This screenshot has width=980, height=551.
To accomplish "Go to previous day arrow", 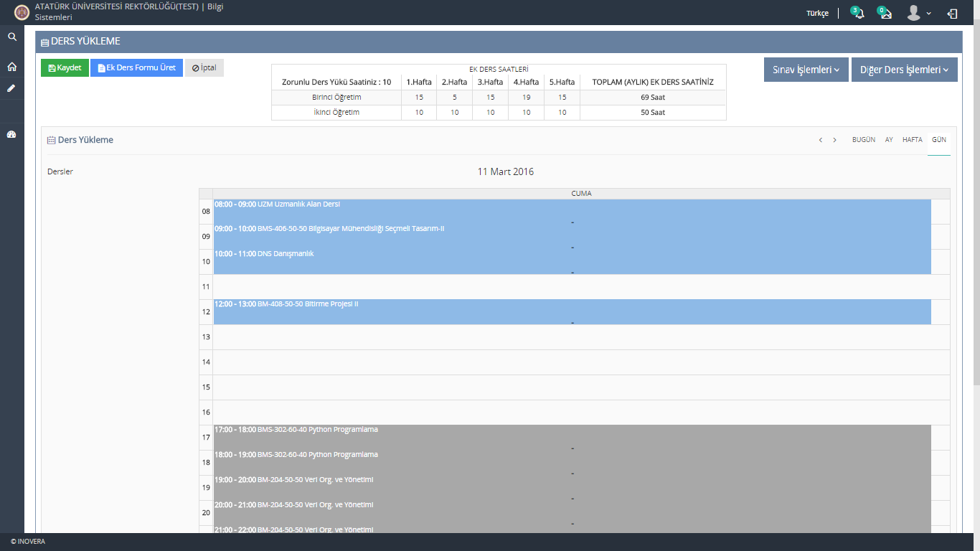I will coord(821,140).
